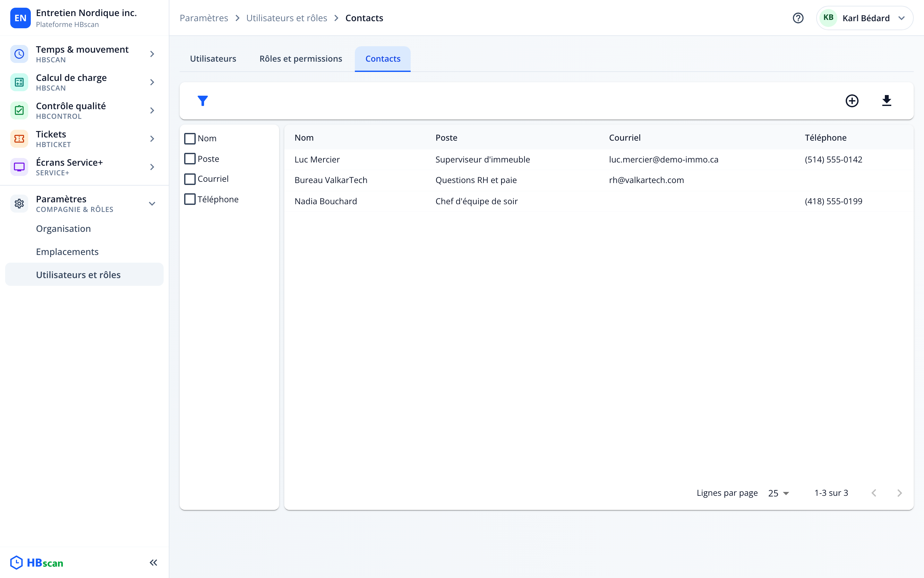Viewport: 924px width, 578px height.
Task: Open the rows per page dropdown
Action: coord(779,493)
